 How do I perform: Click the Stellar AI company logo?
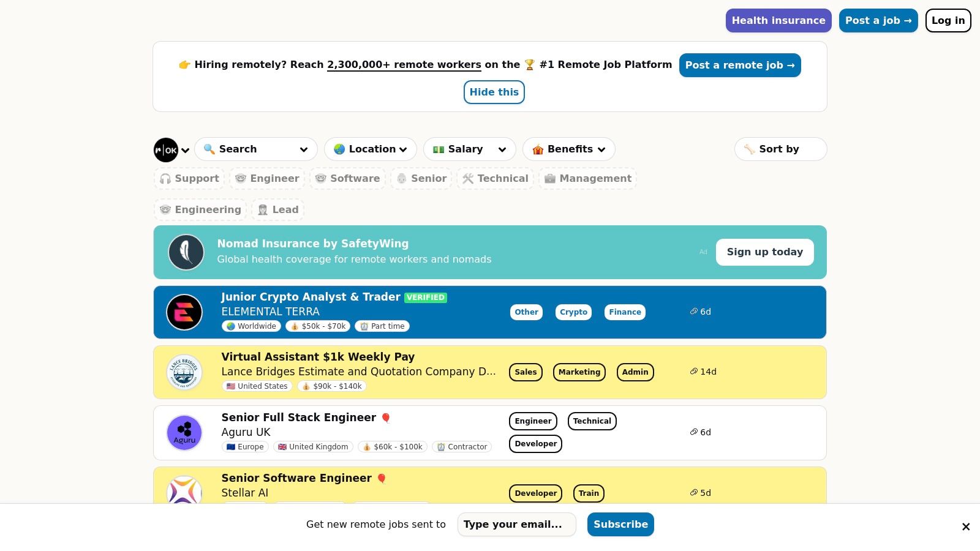point(184,490)
